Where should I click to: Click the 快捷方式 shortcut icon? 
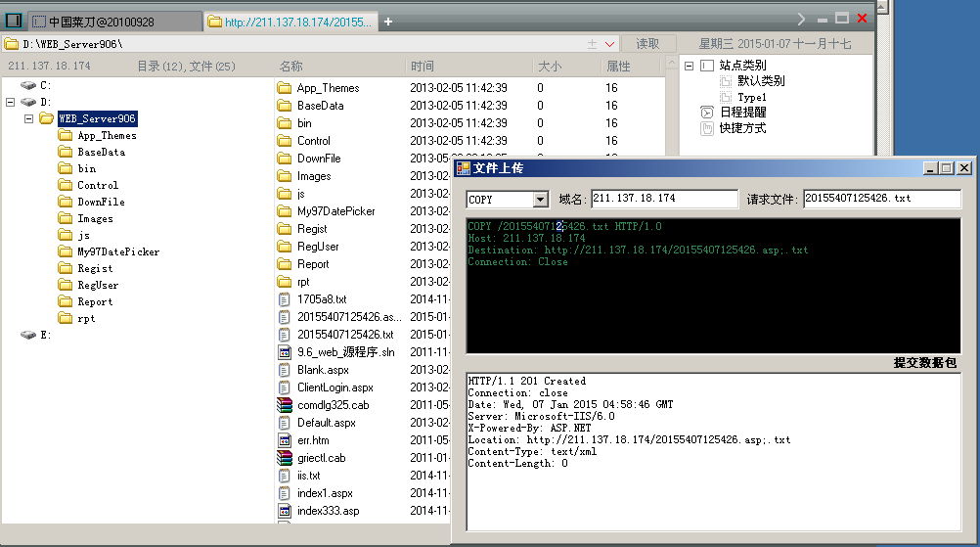coord(707,128)
